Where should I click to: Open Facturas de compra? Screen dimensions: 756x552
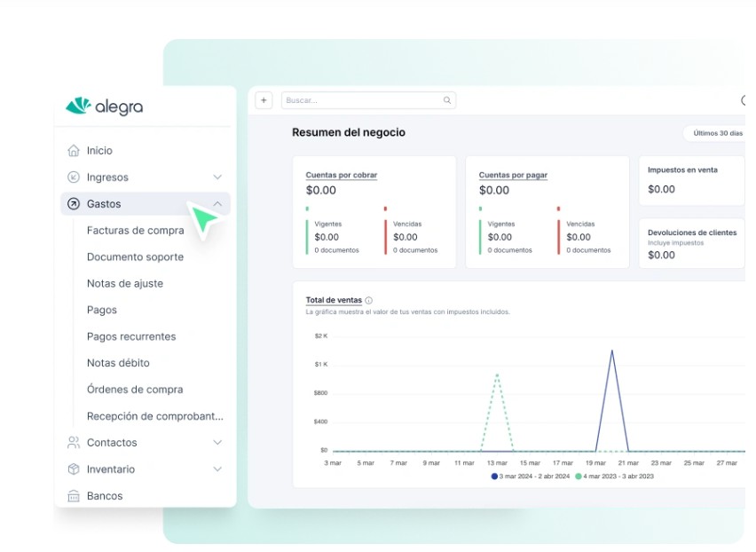coord(136,231)
